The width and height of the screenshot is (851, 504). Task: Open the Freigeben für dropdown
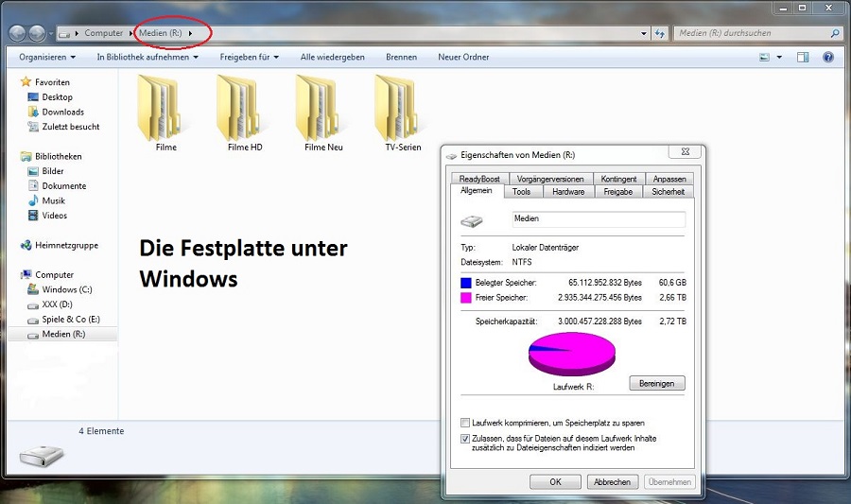pyautogui.click(x=249, y=57)
